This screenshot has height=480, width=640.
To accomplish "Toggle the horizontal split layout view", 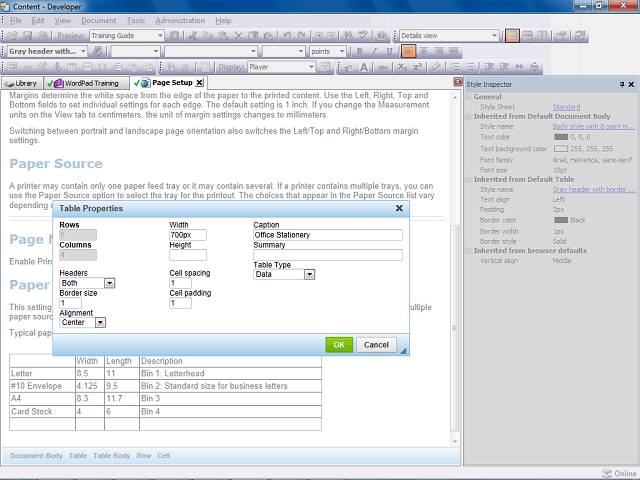I will coord(527,36).
